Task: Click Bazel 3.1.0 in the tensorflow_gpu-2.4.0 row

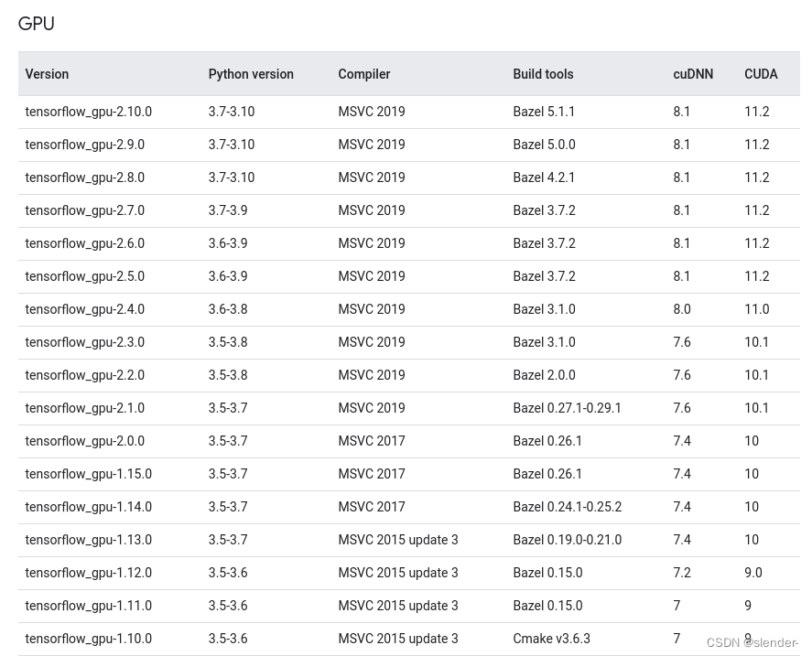Action: pos(544,309)
